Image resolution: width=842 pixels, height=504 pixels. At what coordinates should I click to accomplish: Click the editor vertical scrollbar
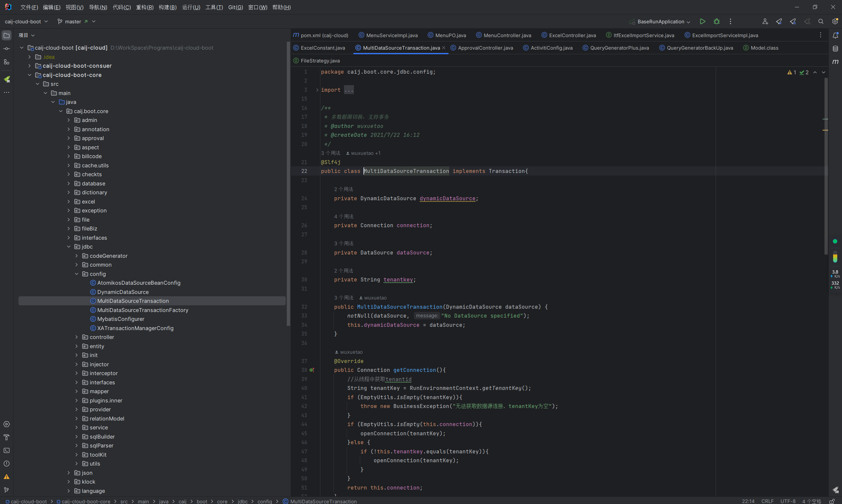point(826,166)
